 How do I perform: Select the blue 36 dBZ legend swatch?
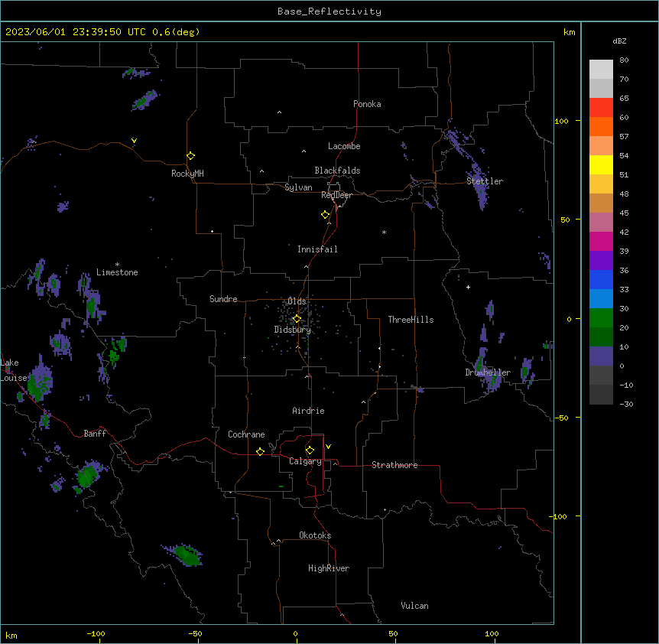(x=601, y=279)
